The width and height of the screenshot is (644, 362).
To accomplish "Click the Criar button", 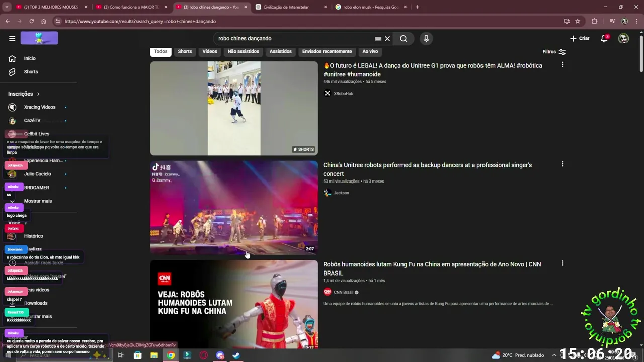I will click(x=580, y=38).
